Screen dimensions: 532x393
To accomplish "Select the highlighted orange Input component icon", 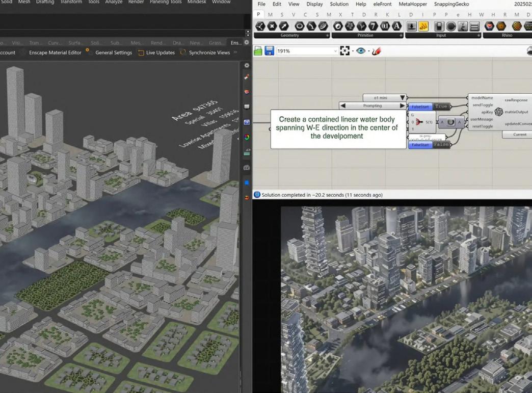I will pyautogui.click(x=423, y=27).
